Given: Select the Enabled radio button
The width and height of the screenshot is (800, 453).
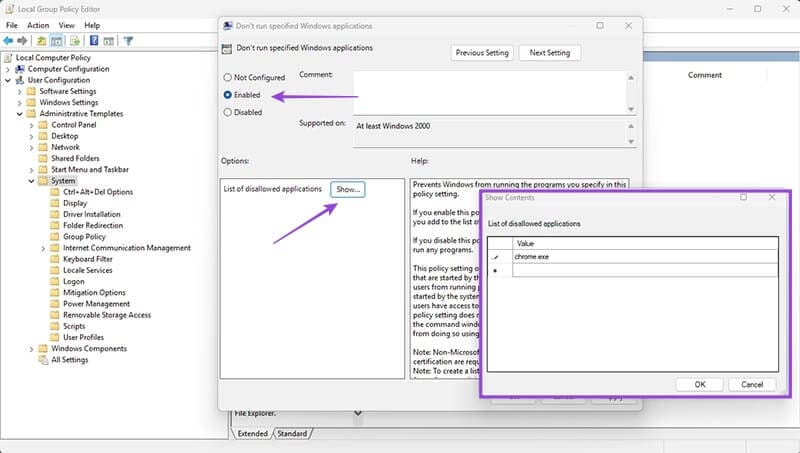Looking at the screenshot, I should click(228, 95).
